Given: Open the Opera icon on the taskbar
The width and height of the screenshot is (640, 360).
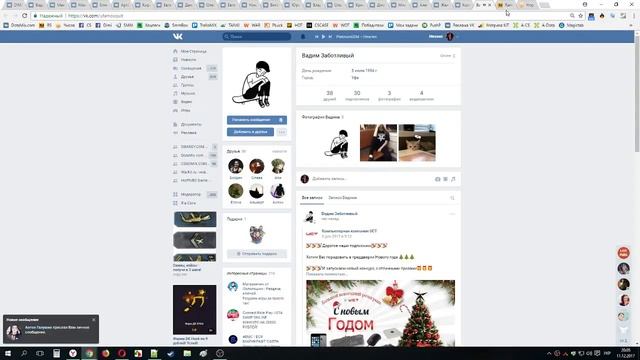Looking at the screenshot, I should 122,353.
